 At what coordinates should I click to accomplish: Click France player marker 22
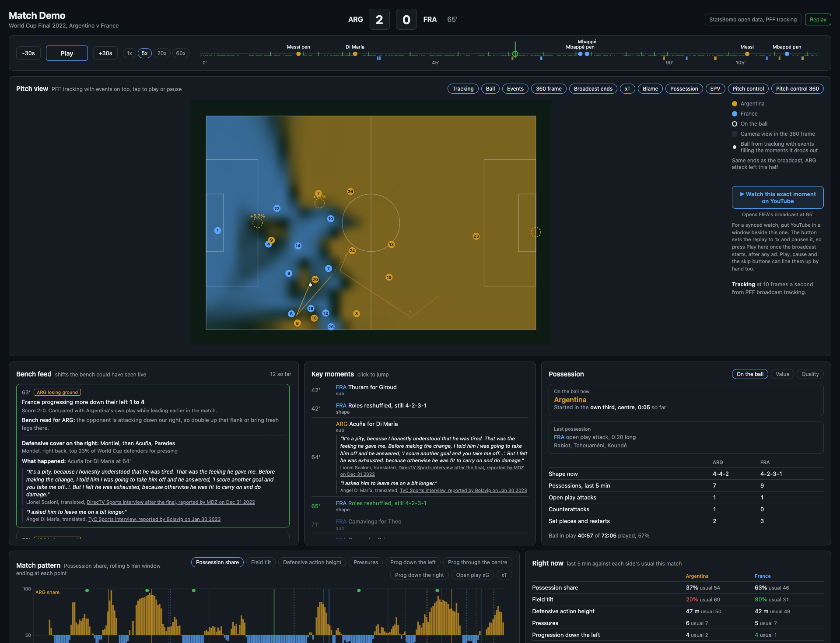tap(276, 208)
